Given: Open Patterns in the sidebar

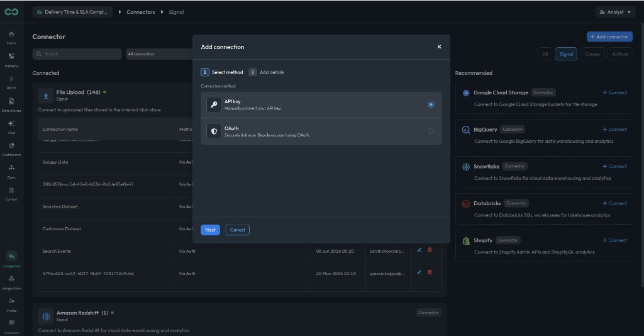Looking at the screenshot, I should pos(11,60).
